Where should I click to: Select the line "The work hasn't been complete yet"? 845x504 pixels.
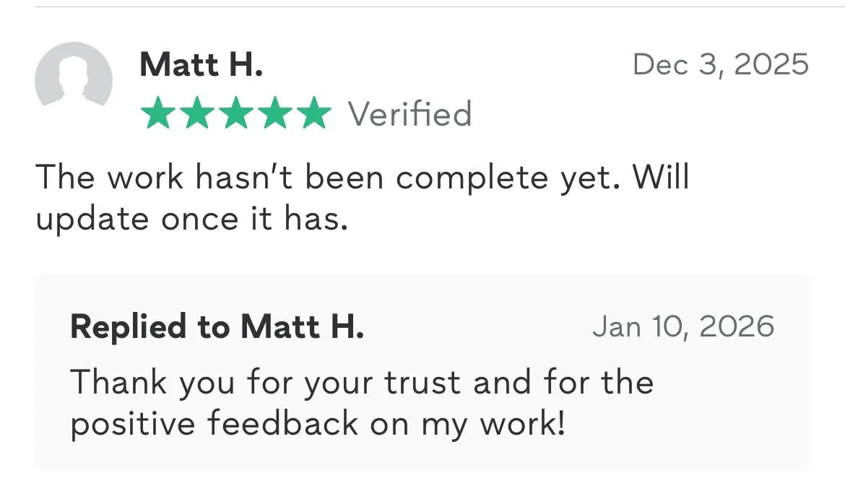[325, 178]
